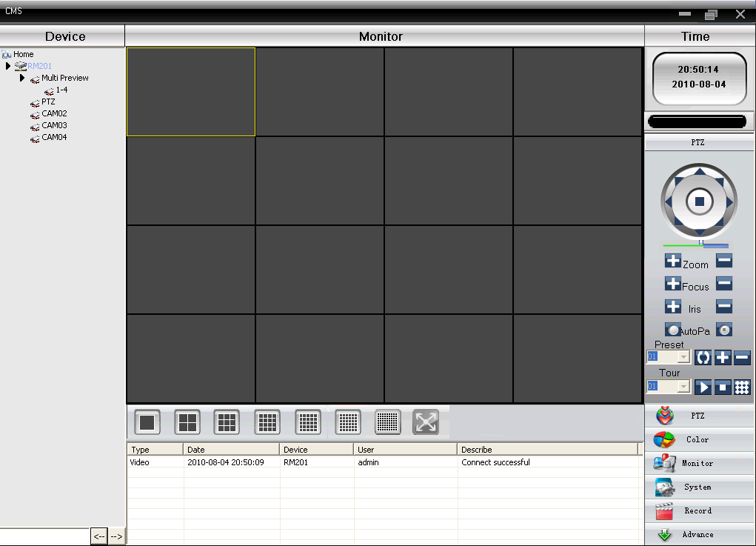756x546 pixels.
Task: Tilt PTZ camera up
Action: point(700,171)
